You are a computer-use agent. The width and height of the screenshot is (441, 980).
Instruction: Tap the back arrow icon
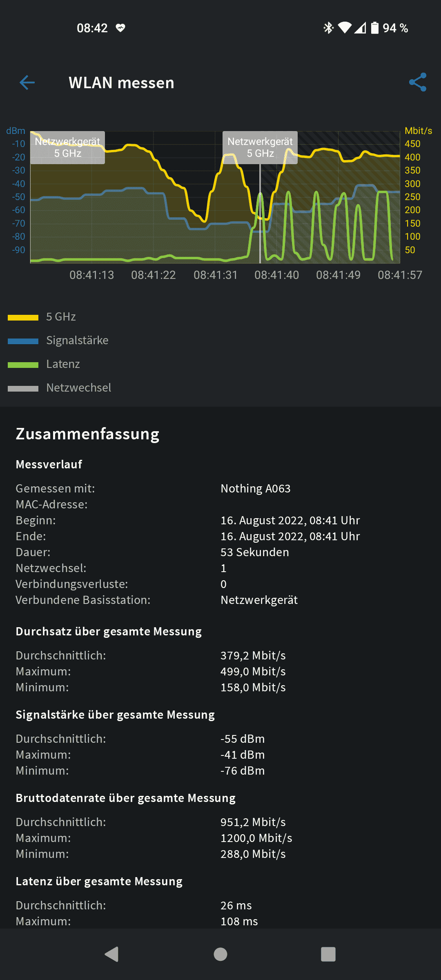(x=27, y=82)
